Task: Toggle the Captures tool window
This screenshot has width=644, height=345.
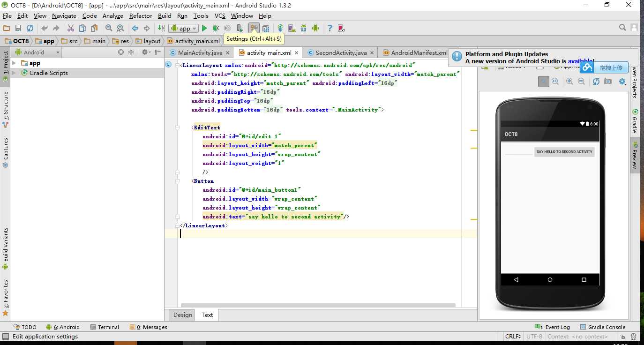Action: pos(5,153)
